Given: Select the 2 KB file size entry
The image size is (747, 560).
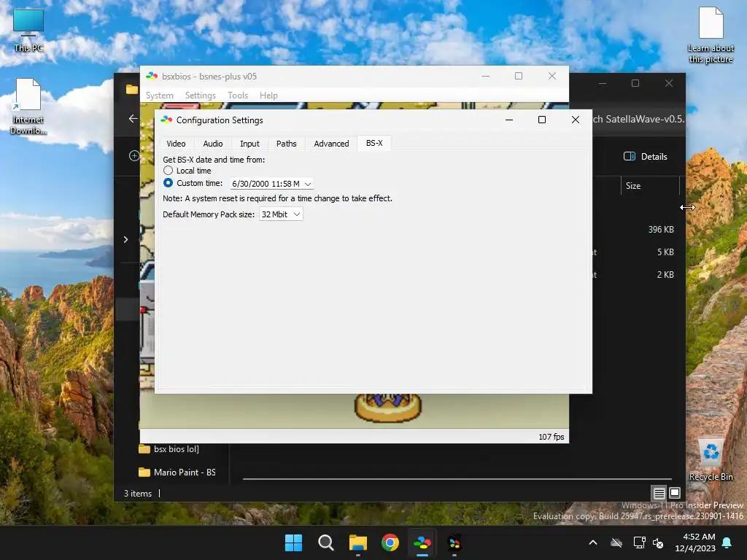Looking at the screenshot, I should click(665, 275).
